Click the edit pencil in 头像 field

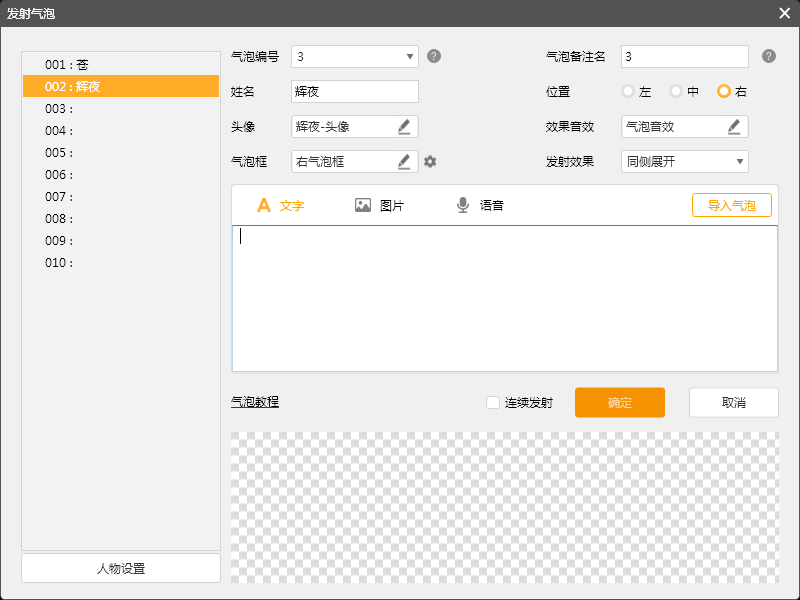click(x=404, y=127)
